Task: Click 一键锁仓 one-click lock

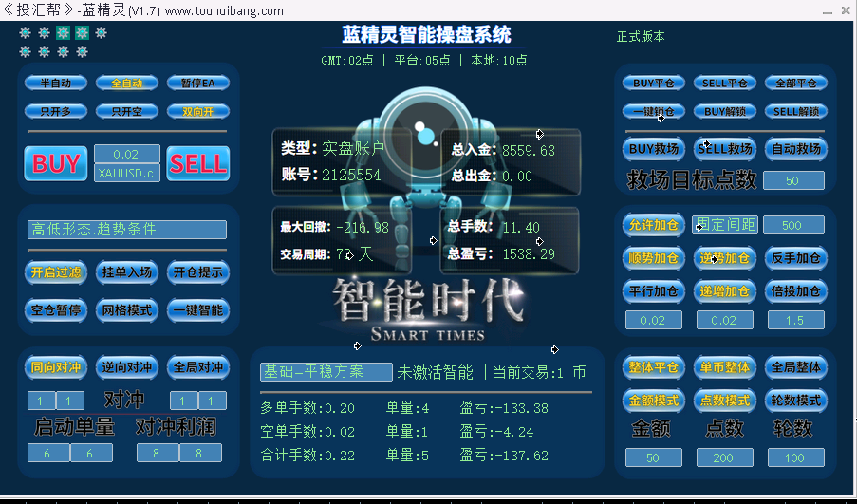Action: click(x=654, y=111)
